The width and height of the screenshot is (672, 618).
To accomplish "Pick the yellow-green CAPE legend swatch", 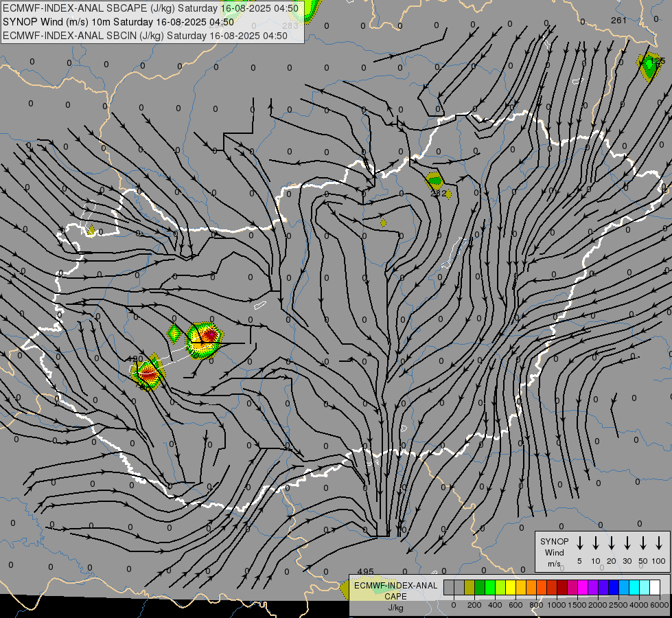I will tap(500, 587).
